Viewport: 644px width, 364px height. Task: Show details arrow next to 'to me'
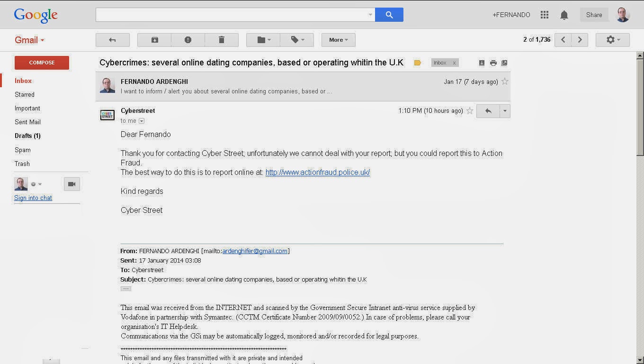click(142, 121)
